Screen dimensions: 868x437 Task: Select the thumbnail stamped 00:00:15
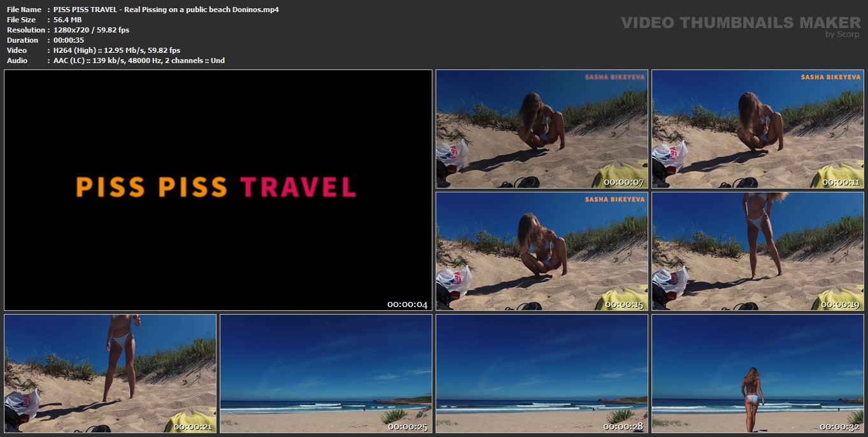point(541,251)
